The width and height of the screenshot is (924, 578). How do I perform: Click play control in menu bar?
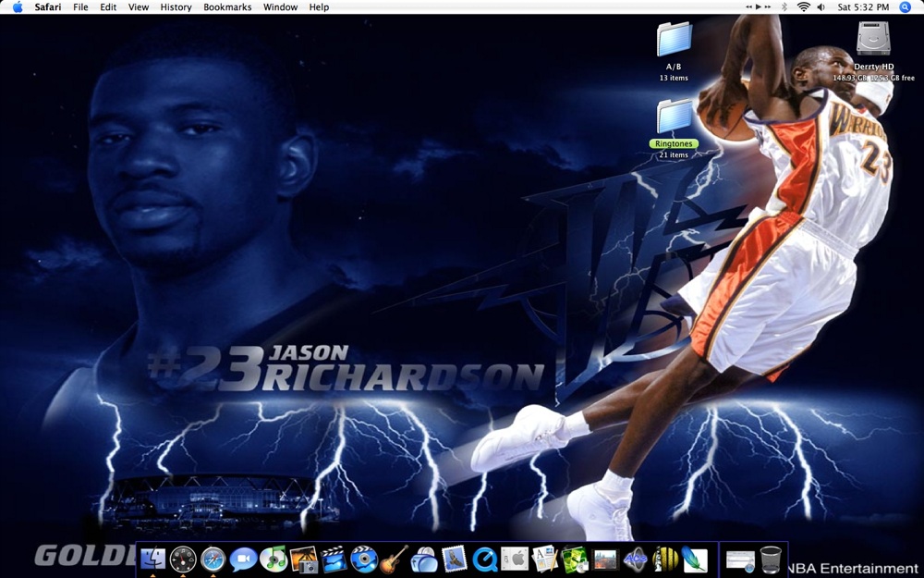pos(759,7)
